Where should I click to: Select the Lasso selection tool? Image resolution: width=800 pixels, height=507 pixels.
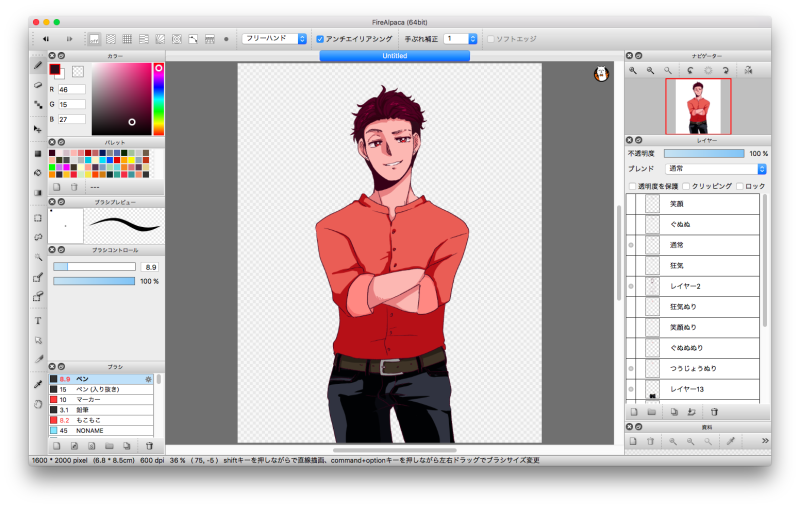[x=38, y=237]
